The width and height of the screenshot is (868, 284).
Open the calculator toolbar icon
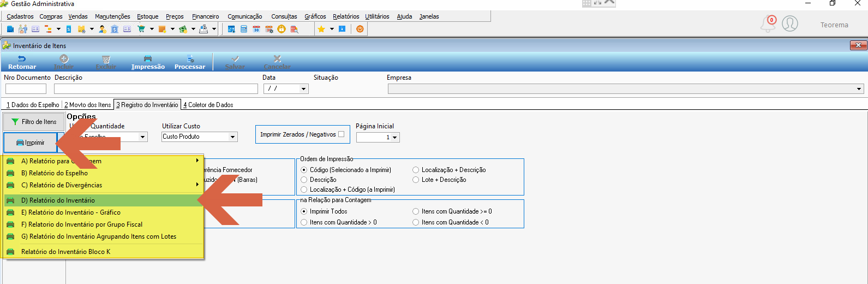pyautogui.click(x=244, y=29)
